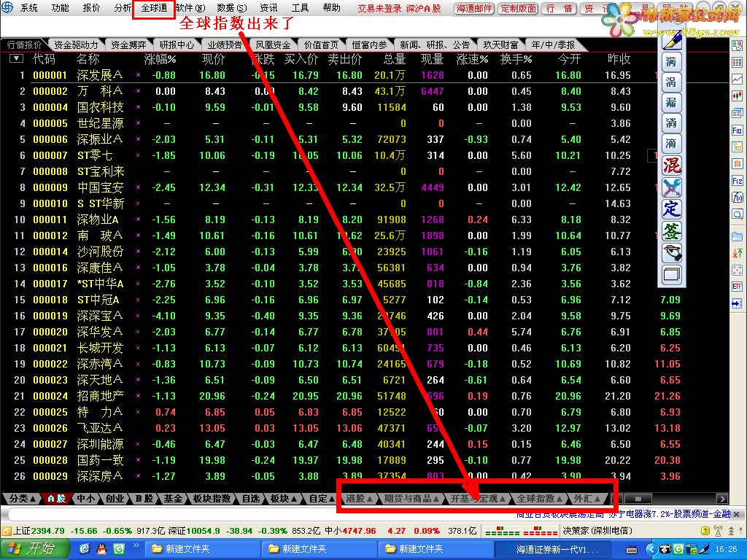This screenshot has height=560, width=747.
Task: Expand the 全球指数 bottom tab
Action: [x=539, y=499]
